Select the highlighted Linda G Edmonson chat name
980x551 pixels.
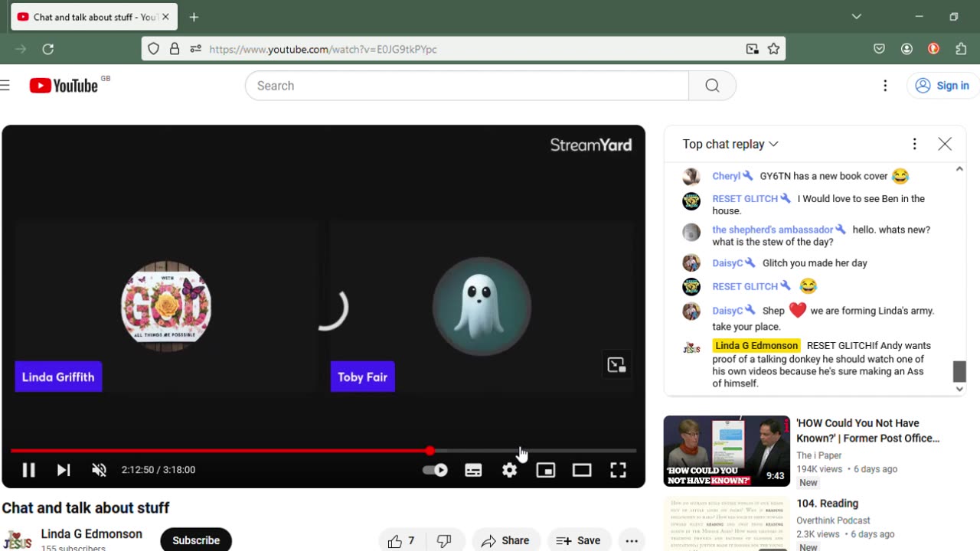point(756,346)
